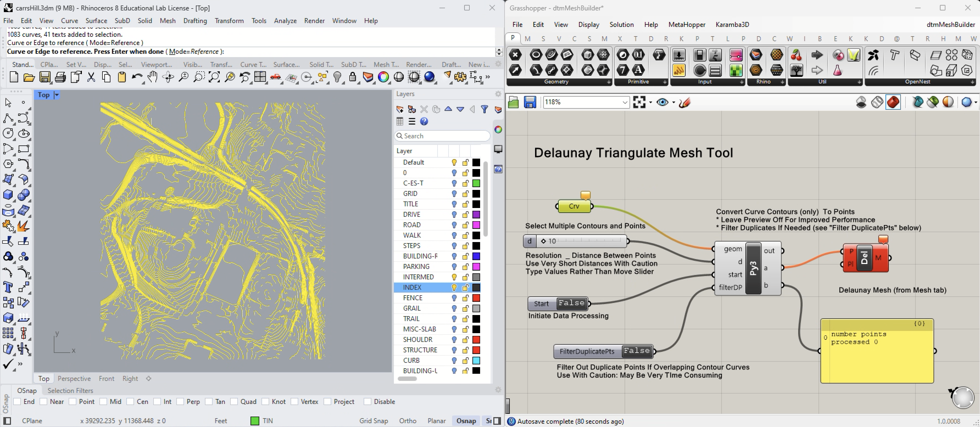Click the red shaded preview icon in Grasshopper

(x=893, y=102)
